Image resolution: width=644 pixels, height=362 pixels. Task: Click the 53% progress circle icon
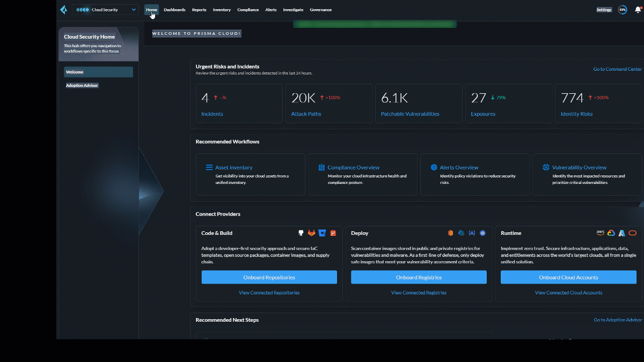coord(623,10)
